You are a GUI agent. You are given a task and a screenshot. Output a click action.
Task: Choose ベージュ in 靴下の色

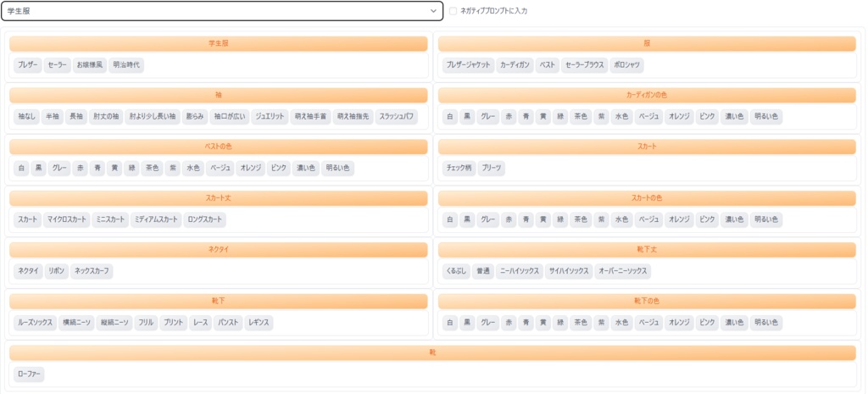point(648,323)
